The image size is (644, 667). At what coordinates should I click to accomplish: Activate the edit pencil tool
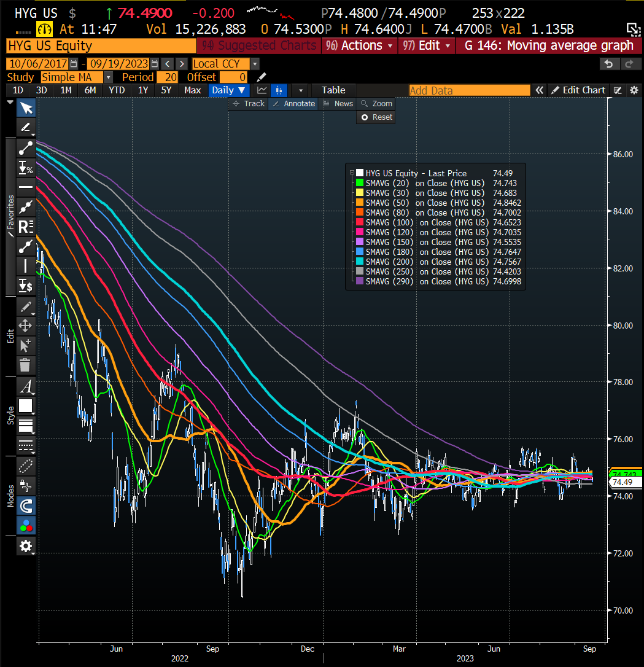pos(26,306)
